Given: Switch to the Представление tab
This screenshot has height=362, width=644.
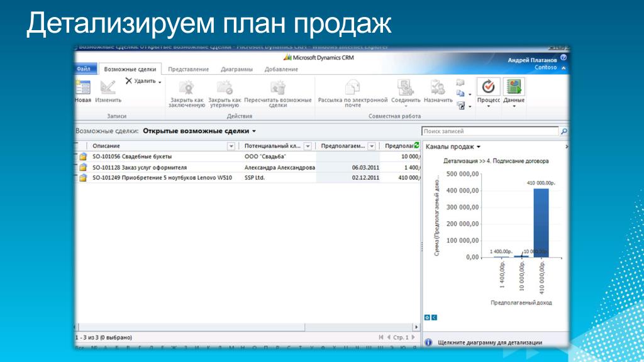Looking at the screenshot, I should click(x=188, y=69).
